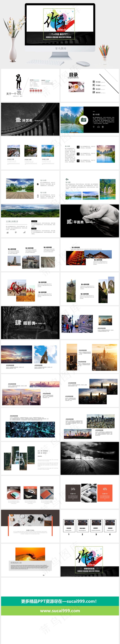Click the standing man silhouette on About Me slide
Viewport: 120px width, 644px height.
(x=18, y=81)
